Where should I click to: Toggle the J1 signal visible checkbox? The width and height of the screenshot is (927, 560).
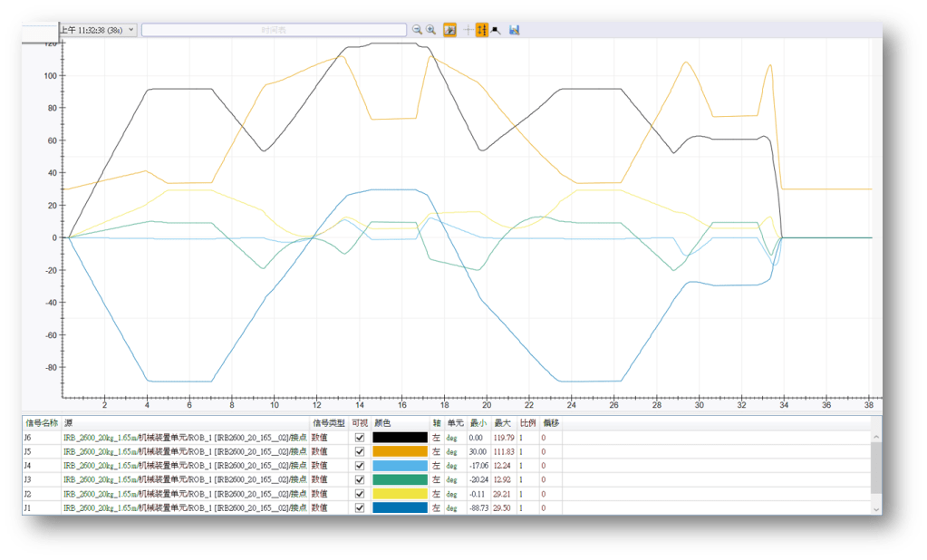[x=360, y=508]
